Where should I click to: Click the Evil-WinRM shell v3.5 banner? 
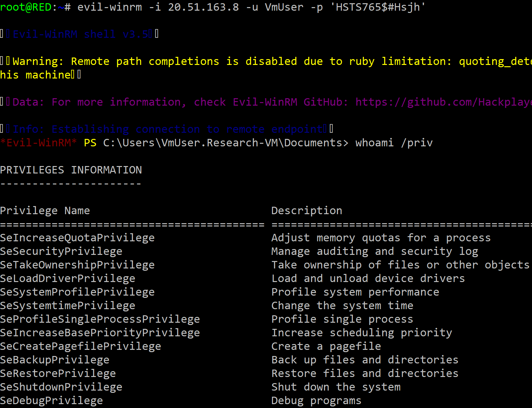80,34
